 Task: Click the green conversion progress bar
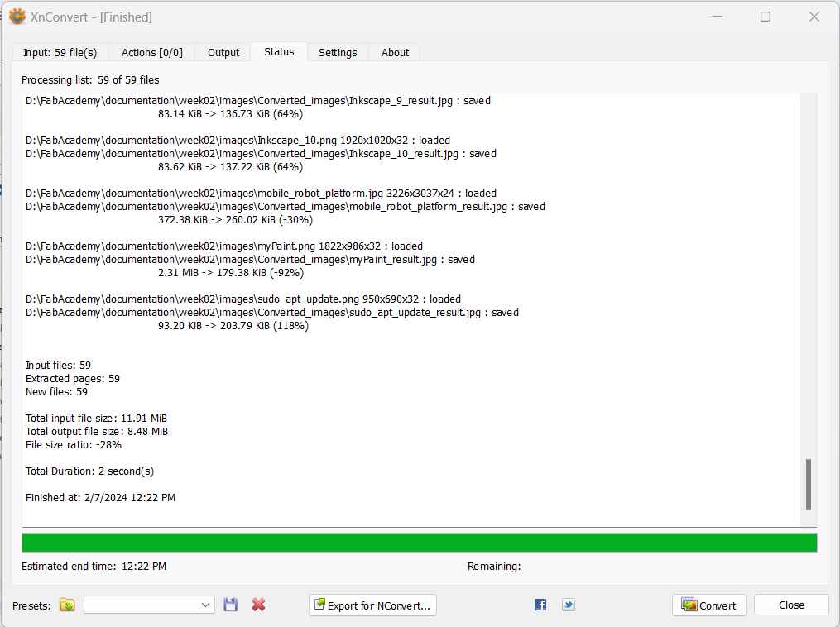419,543
